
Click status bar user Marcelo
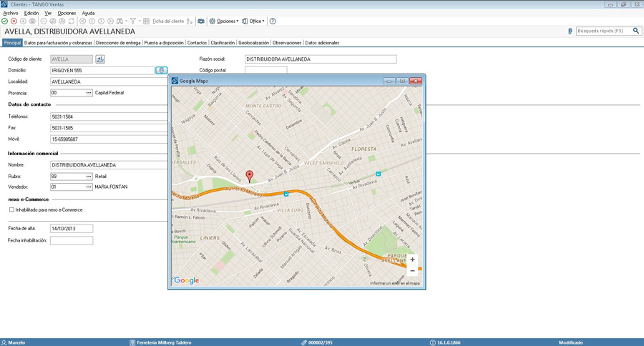point(14,342)
